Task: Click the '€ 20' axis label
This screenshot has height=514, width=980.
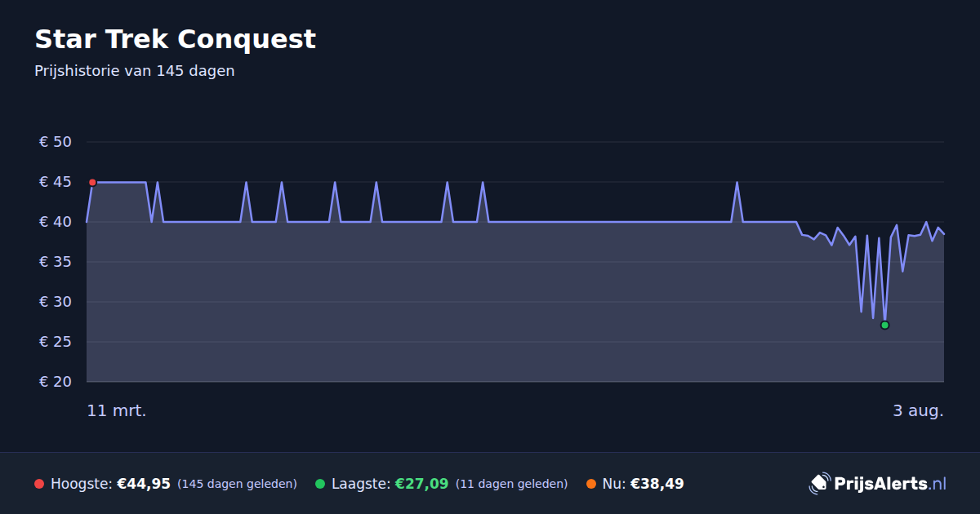Action: pos(56,382)
